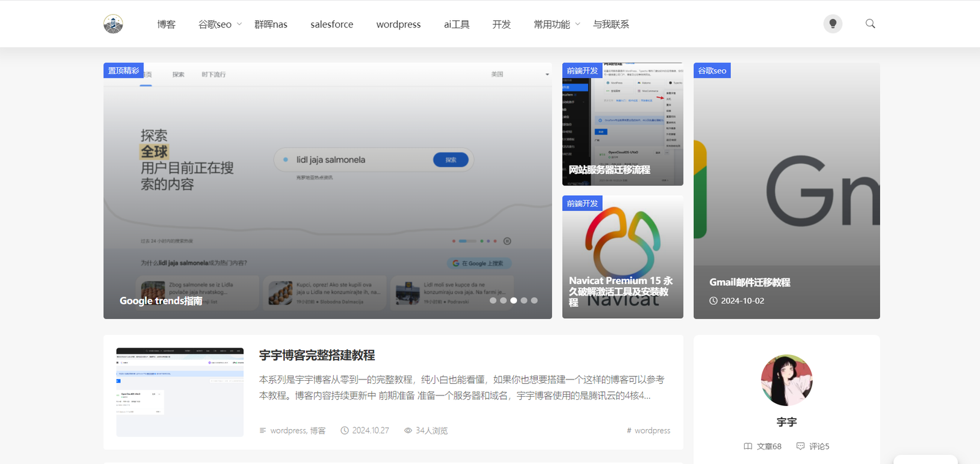Viewport: 980px width, 464px height.
Task: Open the 常用功能 menu item
Action: [x=552, y=24]
